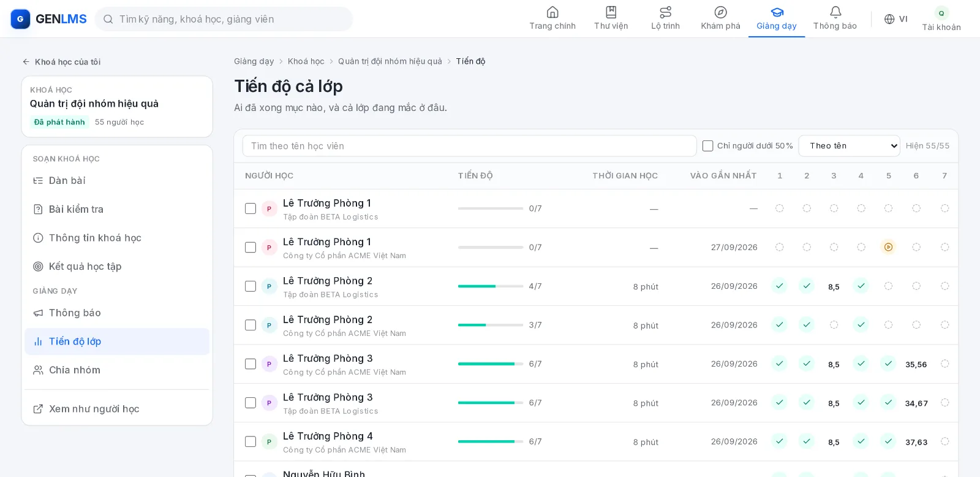Switch to Giảng dạy tab
This screenshot has width=980, height=477.
click(776, 18)
